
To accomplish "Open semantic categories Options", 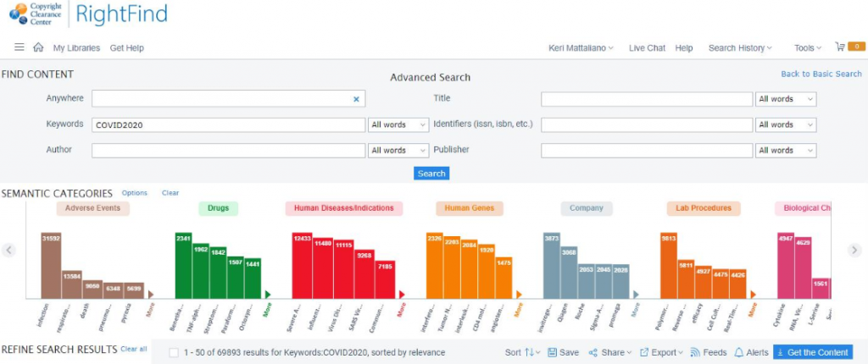I will [135, 193].
